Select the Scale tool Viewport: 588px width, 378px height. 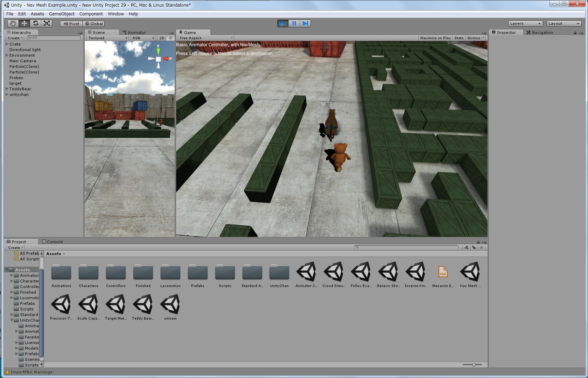click(x=47, y=23)
